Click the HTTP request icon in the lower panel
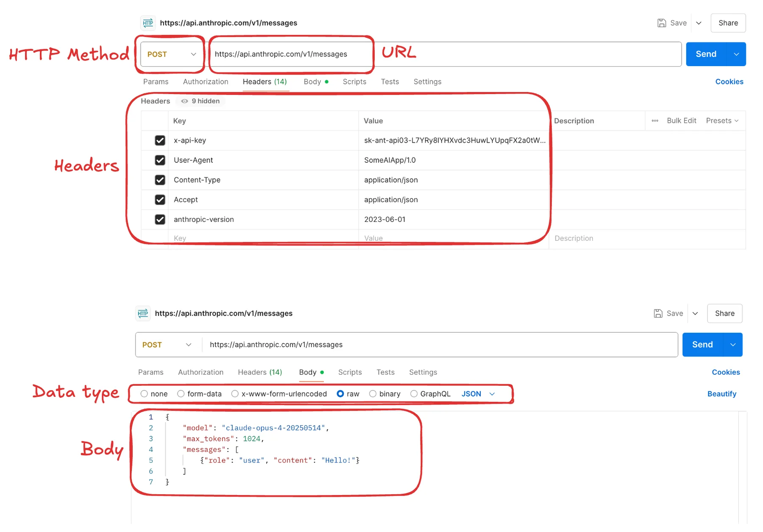This screenshot has width=763, height=532. 143,313
